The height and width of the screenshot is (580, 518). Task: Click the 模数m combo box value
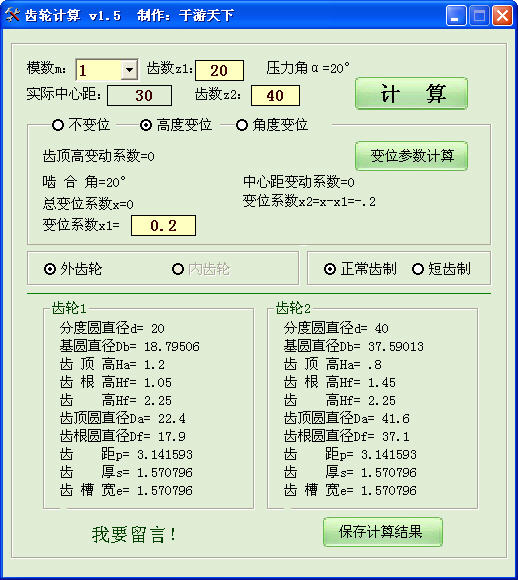coord(99,70)
